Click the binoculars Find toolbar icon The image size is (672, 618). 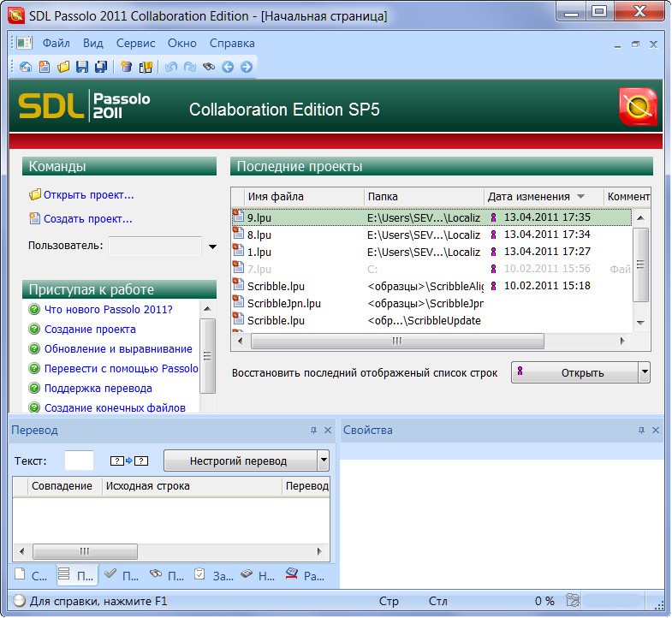(x=209, y=67)
